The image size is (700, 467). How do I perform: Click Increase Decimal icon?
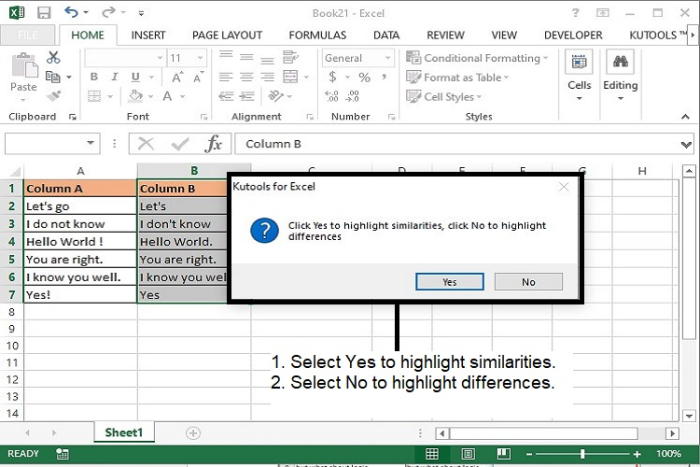coord(332,96)
